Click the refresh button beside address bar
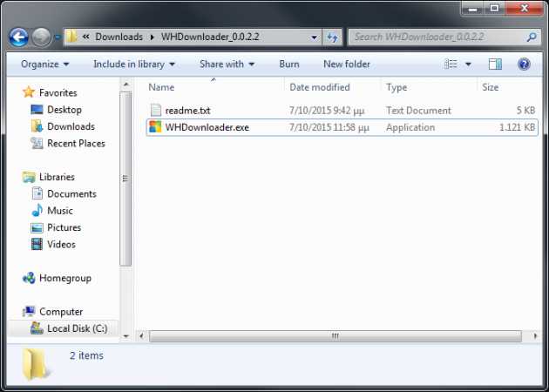The image size is (549, 392). pyautogui.click(x=332, y=37)
